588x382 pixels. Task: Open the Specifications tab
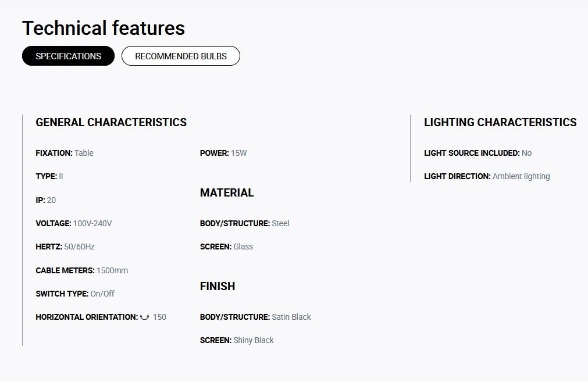click(x=68, y=56)
